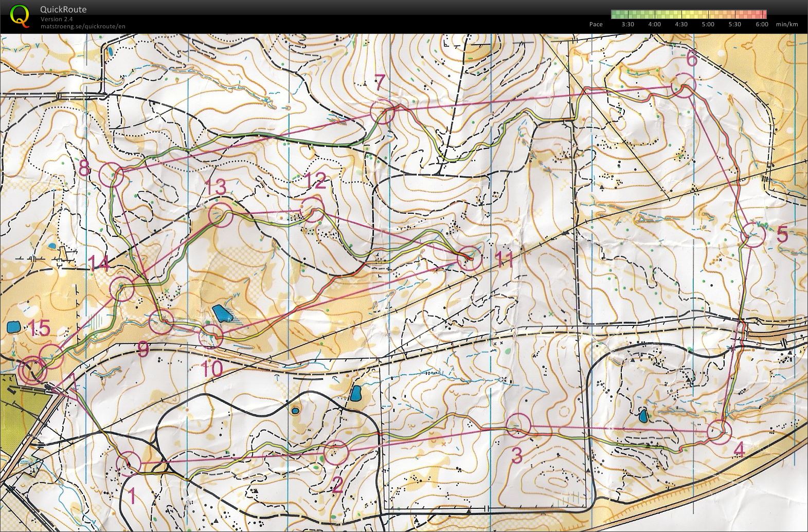Click control circle 11 on the map

point(470,258)
